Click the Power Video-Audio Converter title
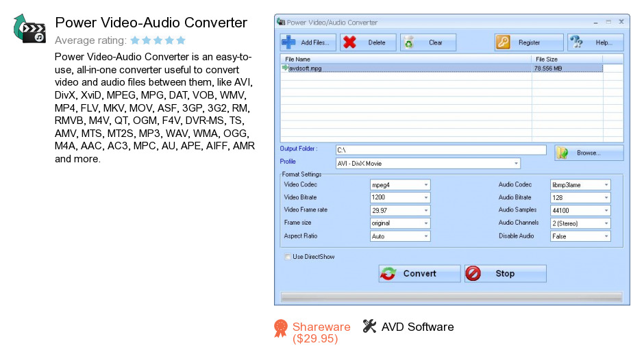644x363 pixels. click(x=151, y=23)
